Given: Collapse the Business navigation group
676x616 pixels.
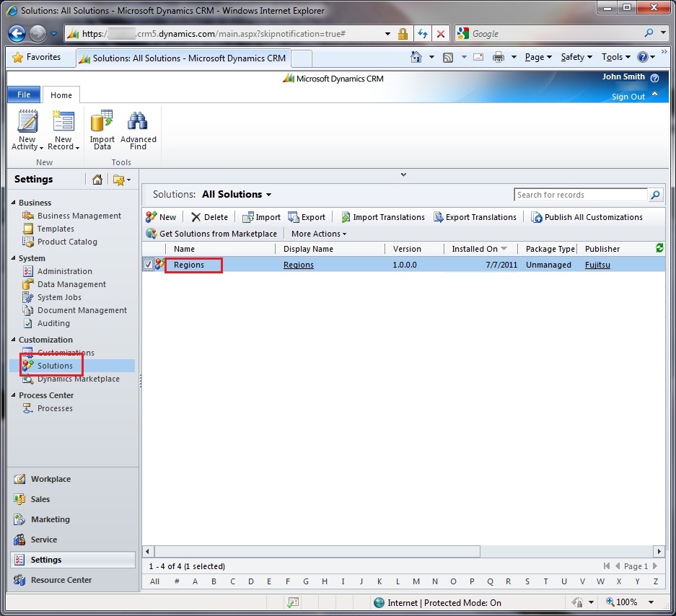Looking at the screenshot, I should pyautogui.click(x=14, y=202).
